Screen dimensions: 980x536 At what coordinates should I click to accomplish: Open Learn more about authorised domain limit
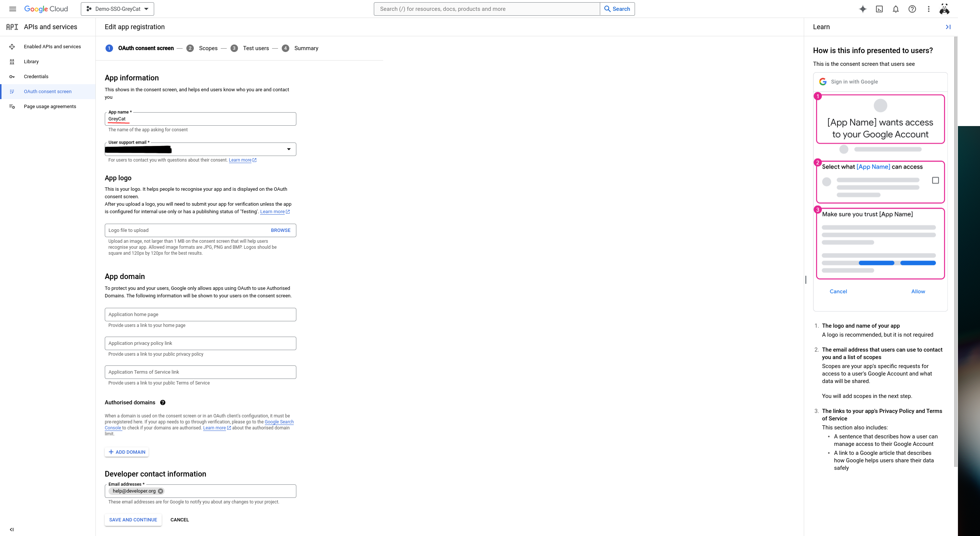coord(217,428)
